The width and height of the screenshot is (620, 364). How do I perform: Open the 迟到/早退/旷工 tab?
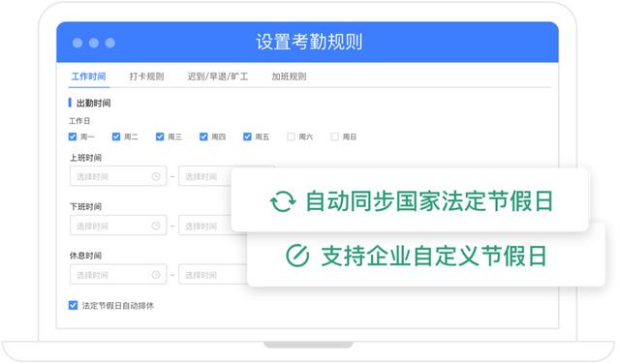point(217,76)
